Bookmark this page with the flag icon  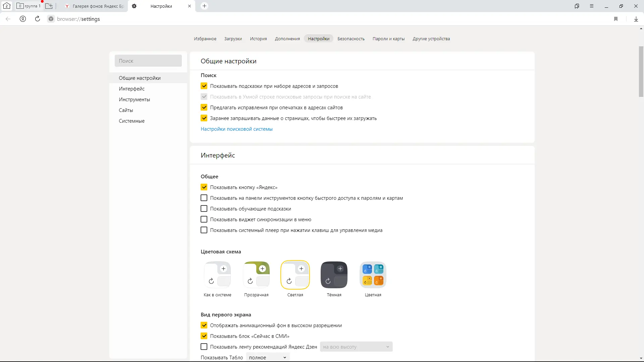616,19
